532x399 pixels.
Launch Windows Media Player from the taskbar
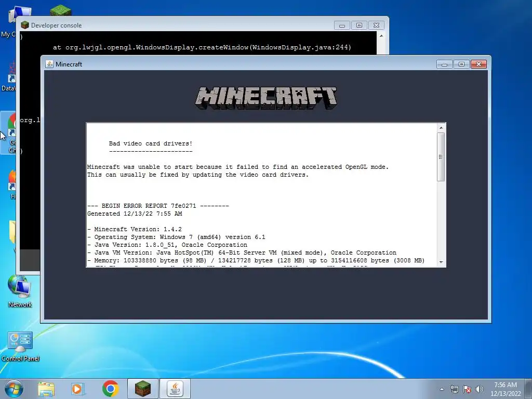pos(78,389)
